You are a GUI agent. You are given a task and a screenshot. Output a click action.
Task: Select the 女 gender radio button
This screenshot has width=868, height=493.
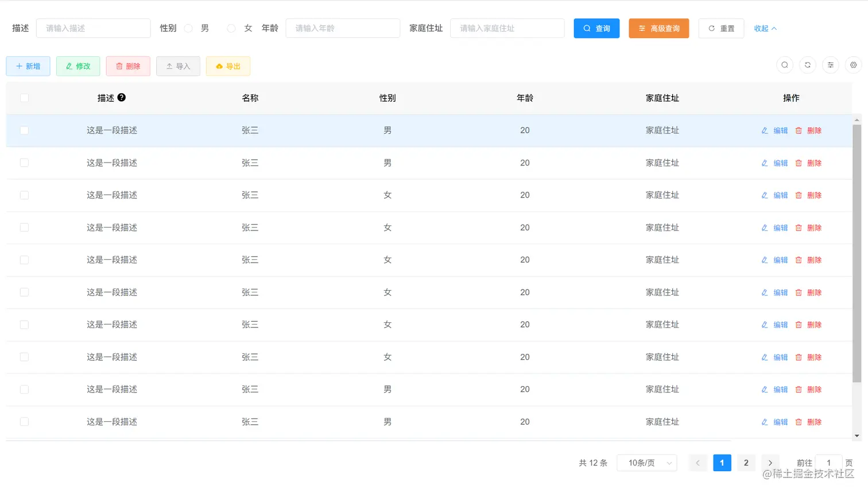231,28
